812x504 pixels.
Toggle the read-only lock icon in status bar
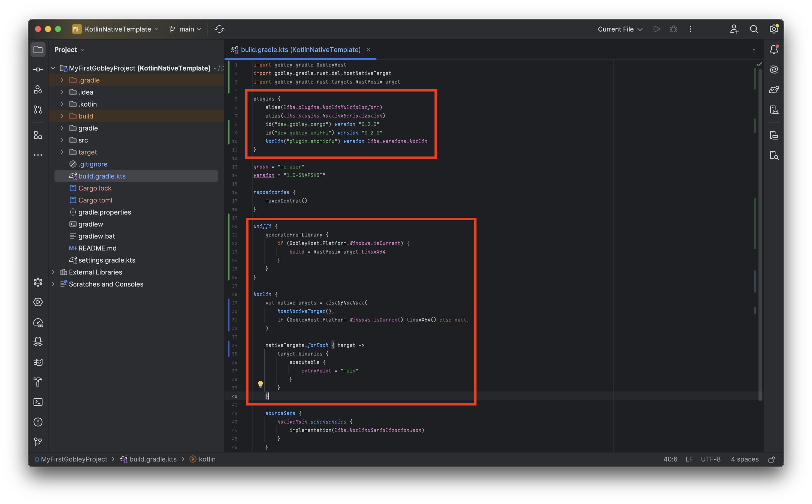(771, 459)
